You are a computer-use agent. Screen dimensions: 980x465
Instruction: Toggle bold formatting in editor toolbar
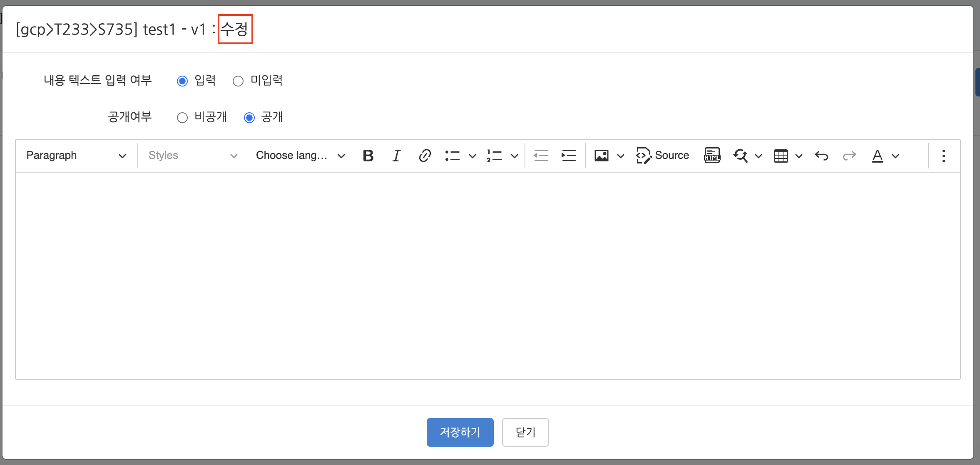pyautogui.click(x=368, y=156)
